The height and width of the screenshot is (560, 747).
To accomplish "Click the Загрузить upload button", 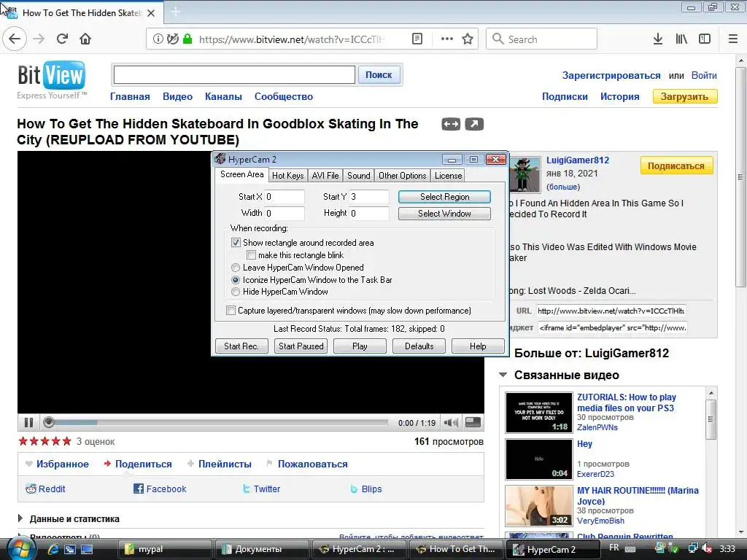I will pos(684,97).
